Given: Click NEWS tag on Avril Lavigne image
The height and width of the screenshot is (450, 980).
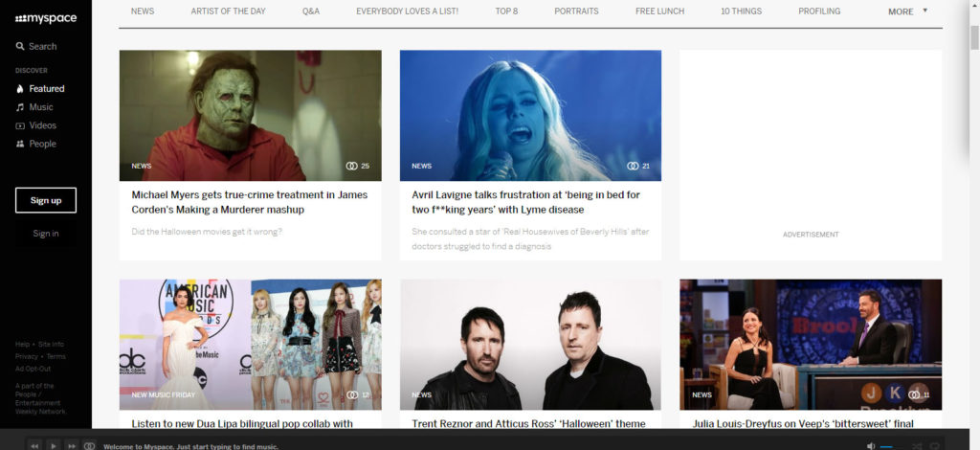Looking at the screenshot, I should click(x=422, y=167).
